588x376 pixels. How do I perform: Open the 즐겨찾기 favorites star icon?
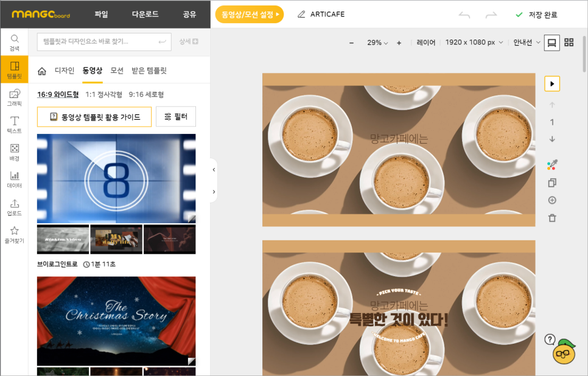coord(14,235)
